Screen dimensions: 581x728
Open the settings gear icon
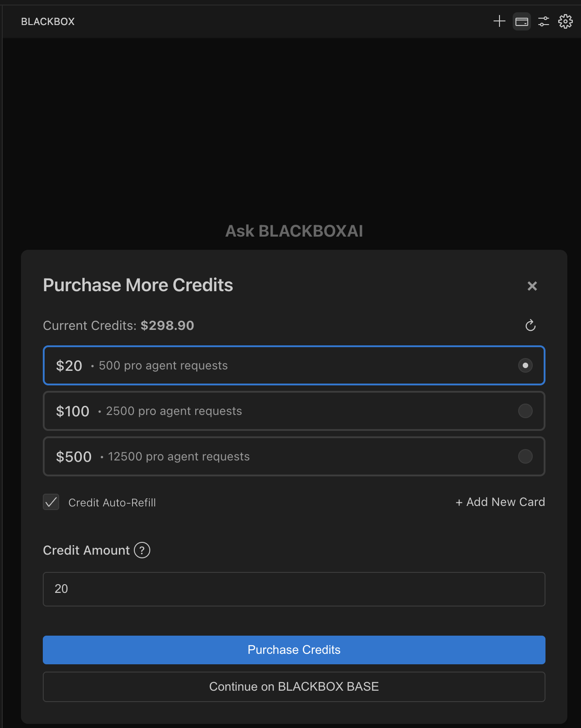click(x=566, y=21)
